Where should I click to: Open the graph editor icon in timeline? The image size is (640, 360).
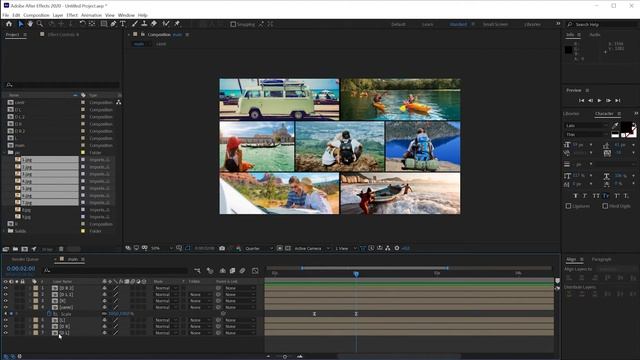coord(255,271)
